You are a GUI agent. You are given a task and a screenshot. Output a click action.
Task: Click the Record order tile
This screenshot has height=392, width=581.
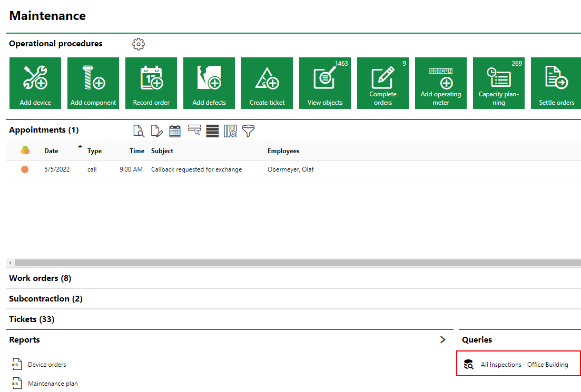coord(151,83)
